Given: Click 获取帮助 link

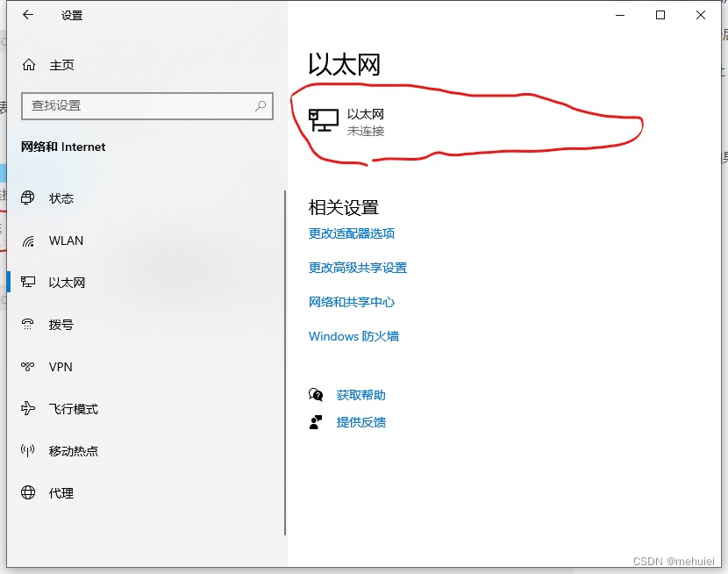Looking at the screenshot, I should pyautogui.click(x=360, y=395).
